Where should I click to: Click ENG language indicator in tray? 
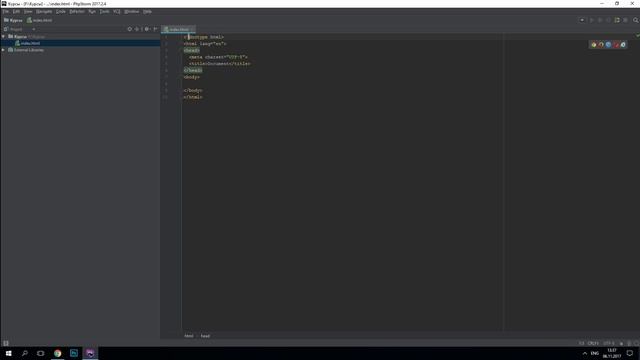(x=595, y=353)
